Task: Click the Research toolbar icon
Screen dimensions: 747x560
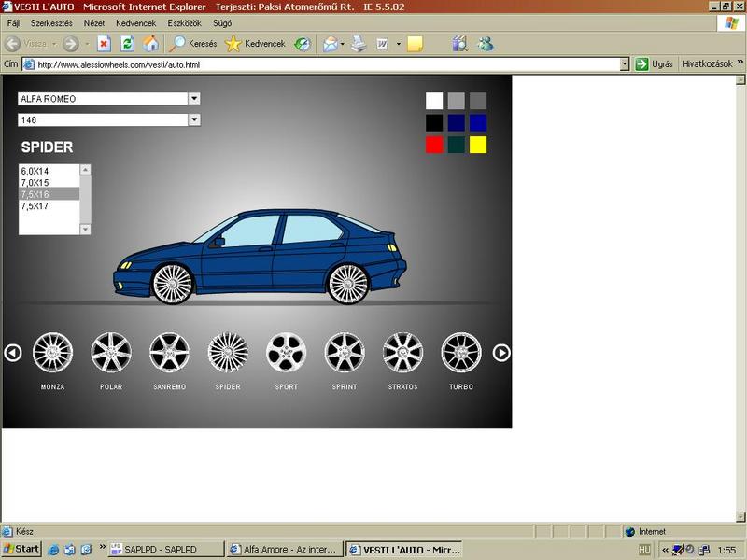Action: coord(459,44)
